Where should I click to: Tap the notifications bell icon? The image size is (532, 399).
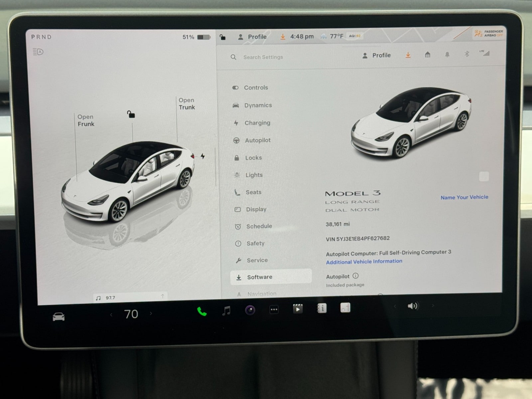447,55
